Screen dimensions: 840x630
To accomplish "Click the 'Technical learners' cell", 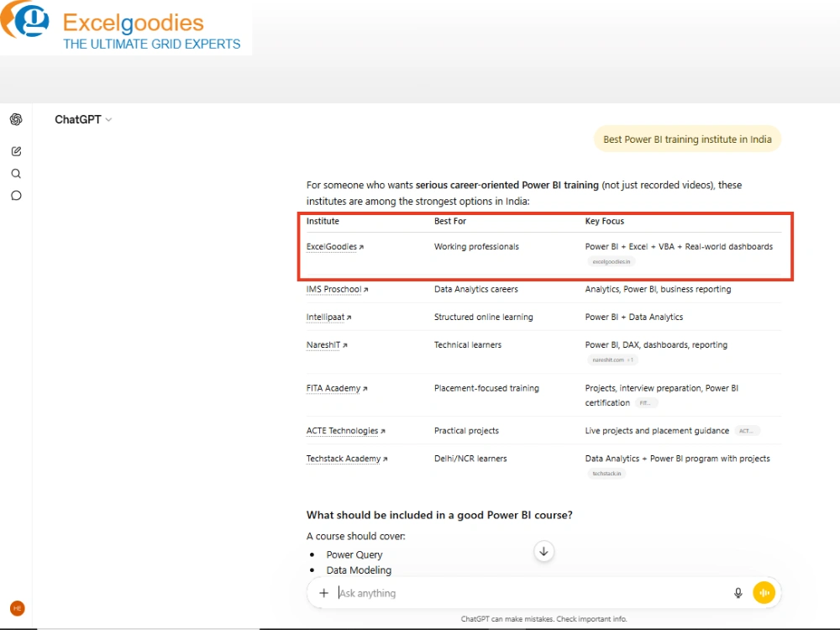I will click(x=468, y=345).
